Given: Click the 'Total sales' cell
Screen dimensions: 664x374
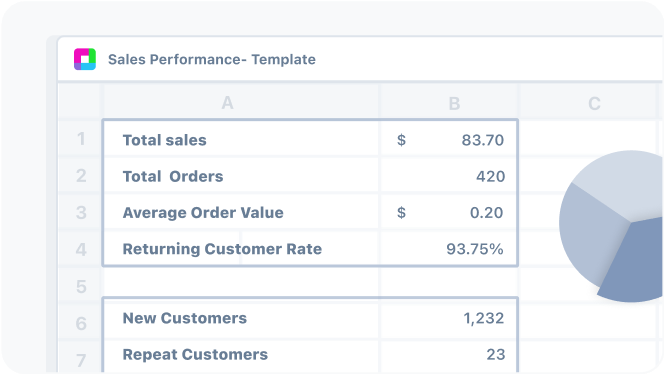Looking at the screenshot, I should pyautogui.click(x=241, y=139).
